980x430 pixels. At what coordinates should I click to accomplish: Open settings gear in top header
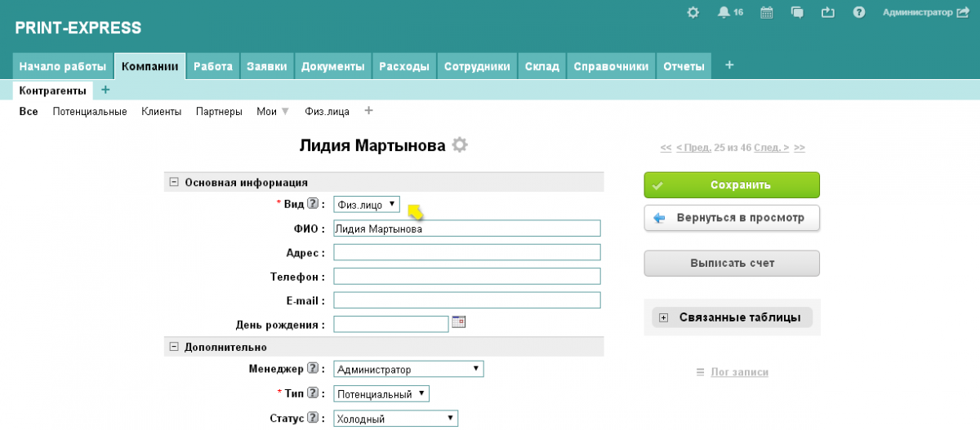point(693,12)
